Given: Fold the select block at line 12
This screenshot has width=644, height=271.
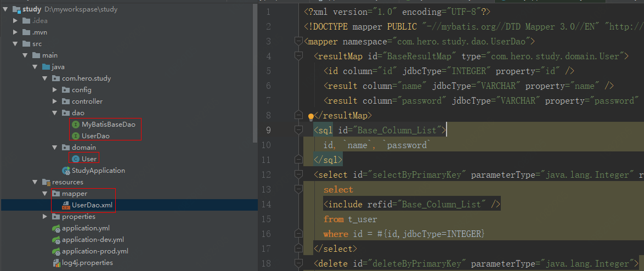Looking at the screenshot, I should tap(298, 176).
